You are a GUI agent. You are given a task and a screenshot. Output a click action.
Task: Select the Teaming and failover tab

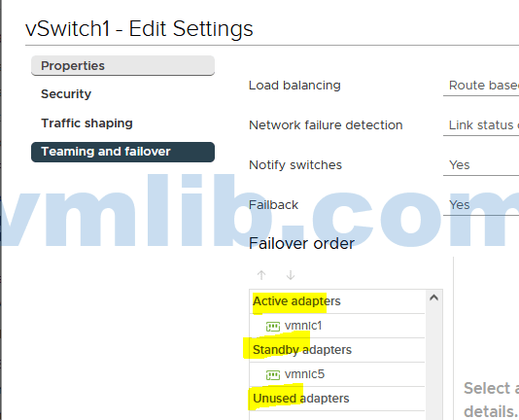click(x=122, y=152)
